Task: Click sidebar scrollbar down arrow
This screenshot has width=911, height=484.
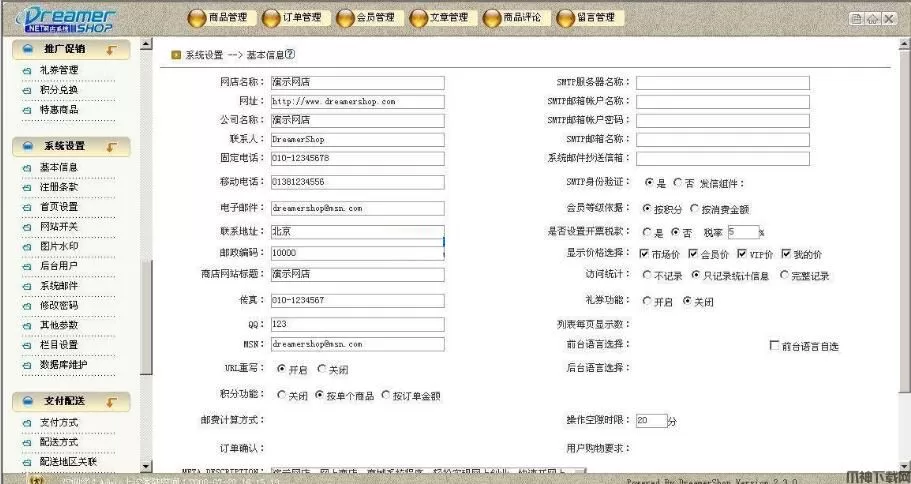Action: click(x=146, y=467)
